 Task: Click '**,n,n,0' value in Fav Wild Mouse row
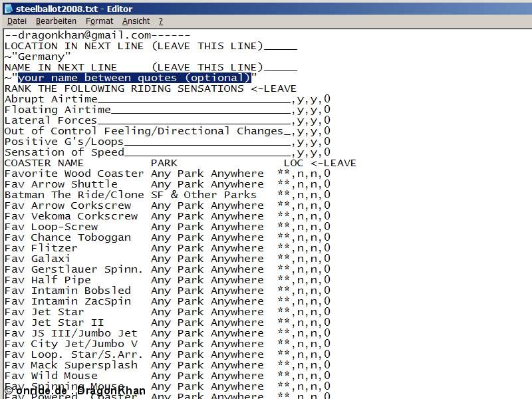tap(304, 376)
